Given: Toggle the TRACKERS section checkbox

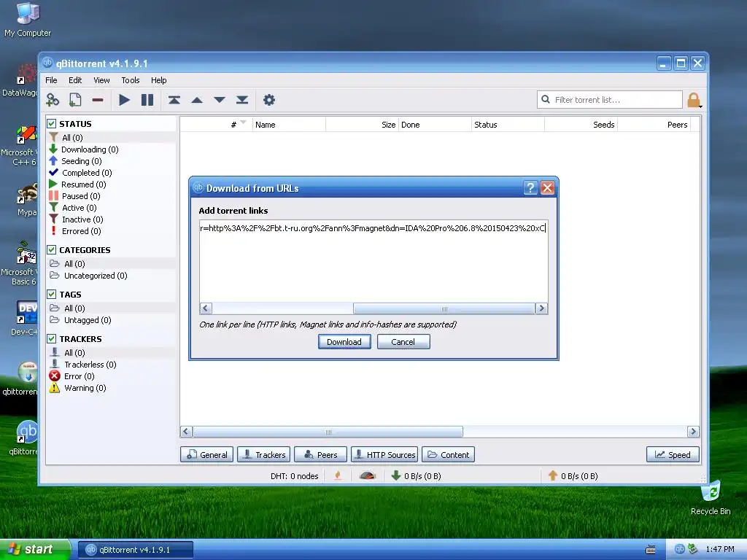Looking at the screenshot, I should 52,338.
